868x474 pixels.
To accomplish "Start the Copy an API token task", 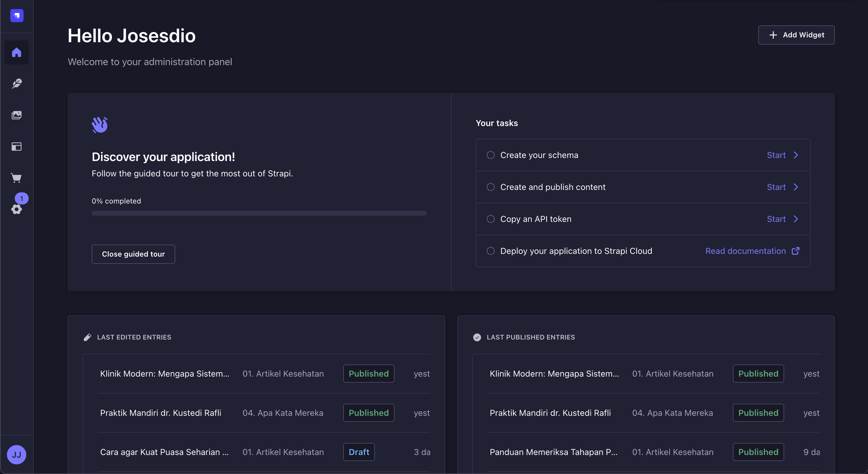I will [x=782, y=219].
